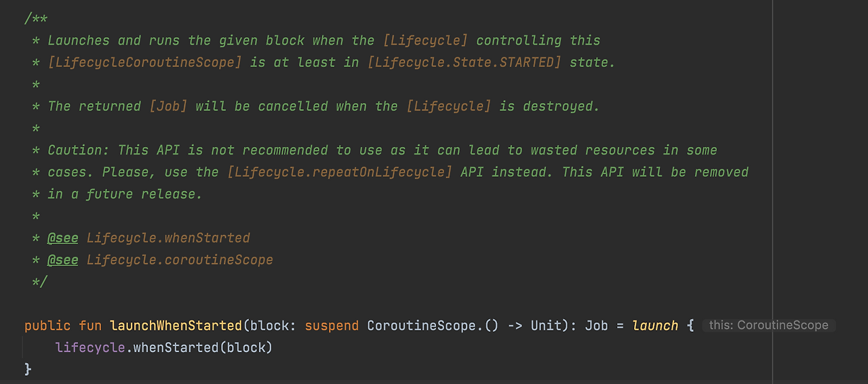Viewport: 868px width, 384px height.
Task: Click the [Job] reference in the comment
Action: 168,106
